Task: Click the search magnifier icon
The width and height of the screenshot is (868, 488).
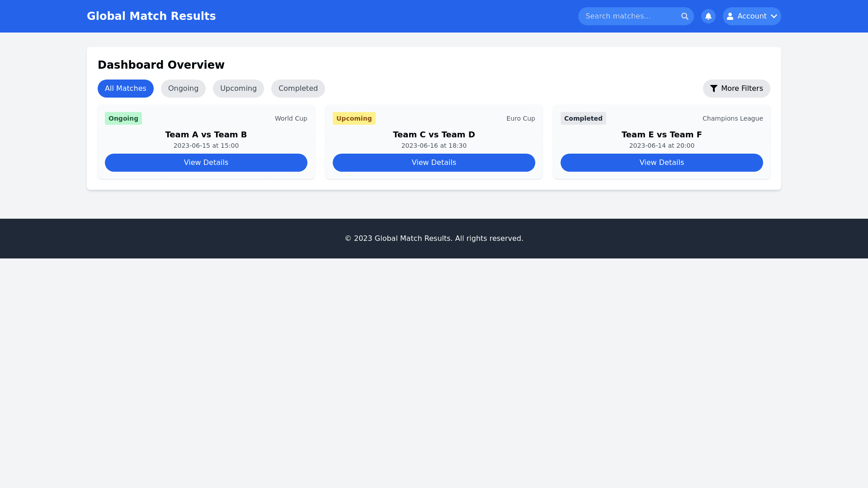Action: pyautogui.click(x=684, y=16)
